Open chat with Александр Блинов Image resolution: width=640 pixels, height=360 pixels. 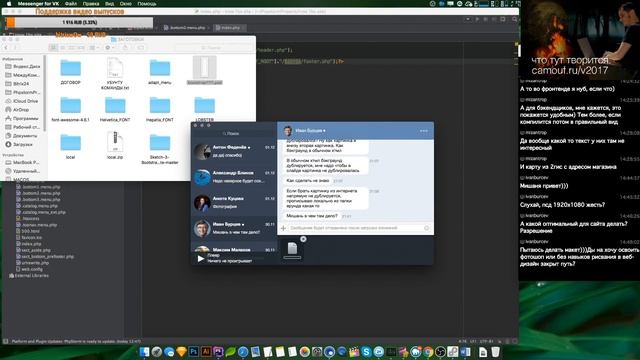pos(234,177)
